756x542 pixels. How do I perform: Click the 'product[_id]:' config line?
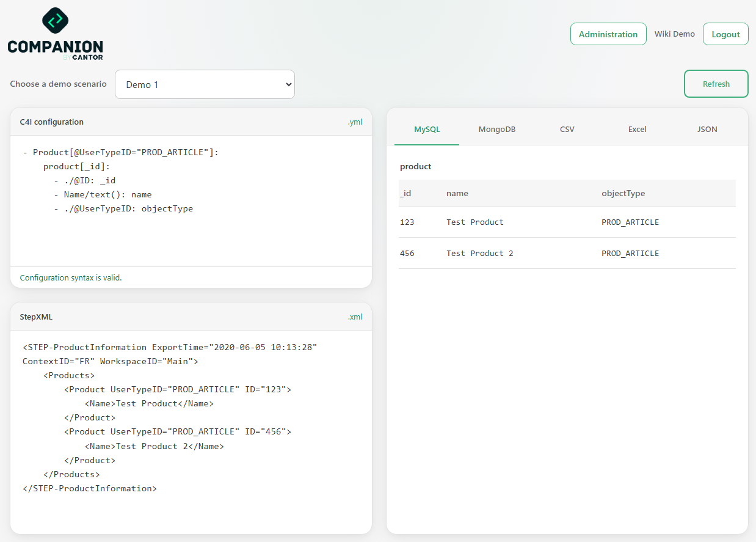(76, 166)
